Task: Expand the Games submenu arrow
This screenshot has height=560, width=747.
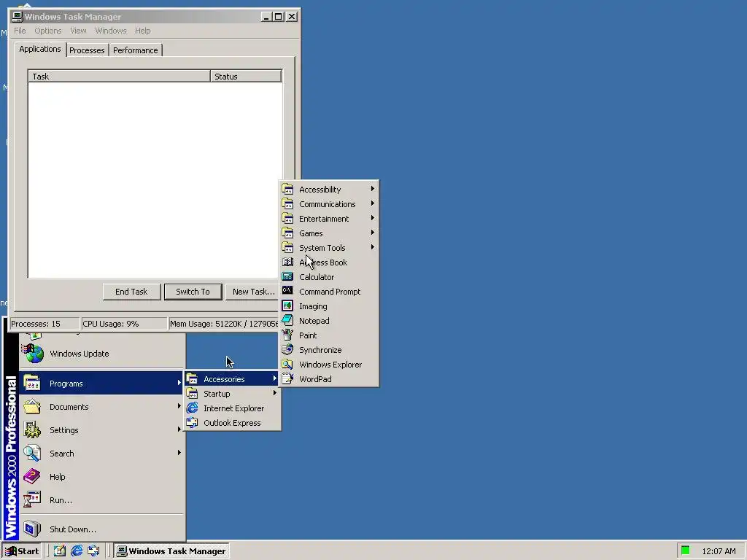Action: click(x=373, y=233)
